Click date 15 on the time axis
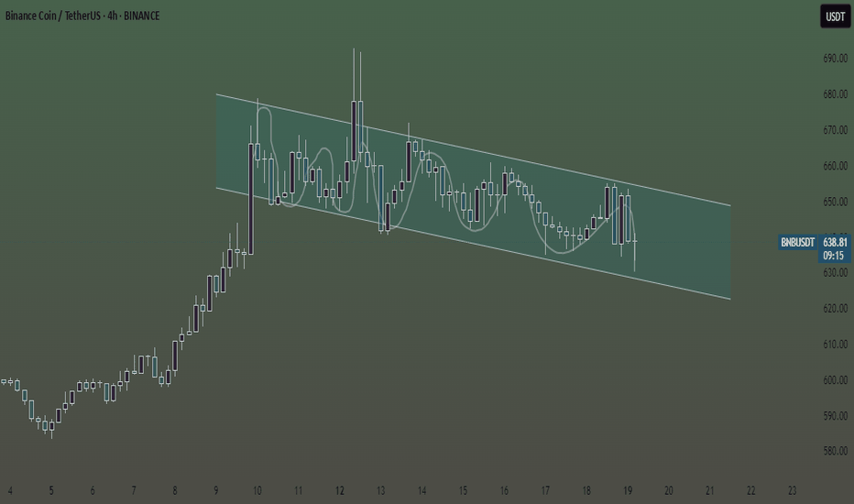This screenshot has width=854, height=504. pos(463,491)
